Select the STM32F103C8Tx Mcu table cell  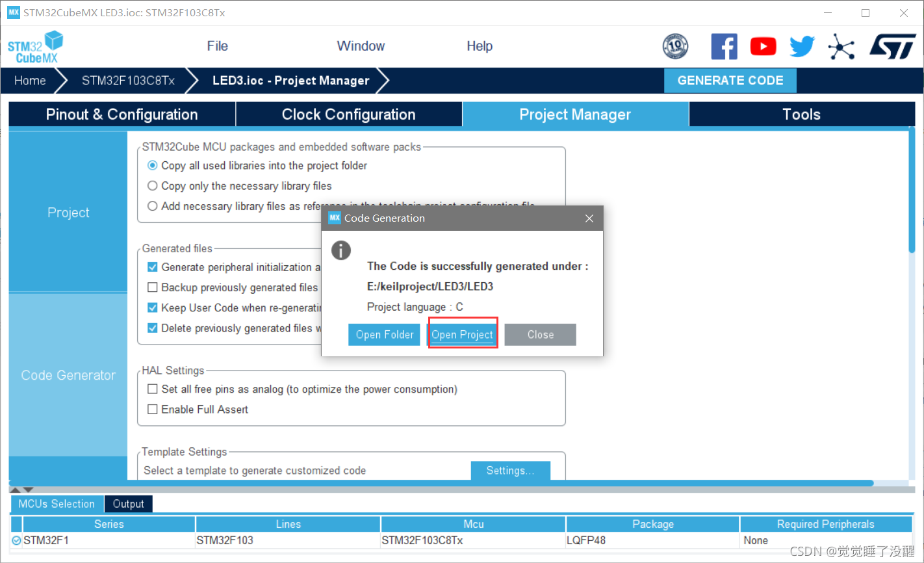473,540
